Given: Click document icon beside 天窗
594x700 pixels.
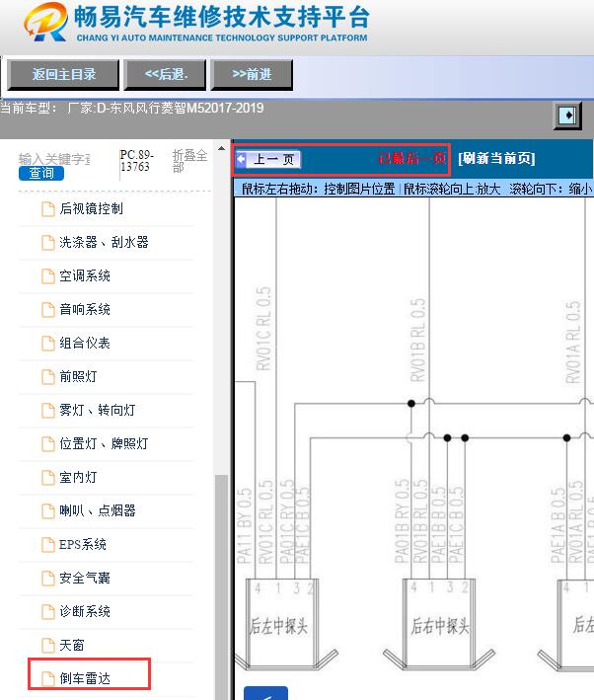Looking at the screenshot, I should 47,646.
